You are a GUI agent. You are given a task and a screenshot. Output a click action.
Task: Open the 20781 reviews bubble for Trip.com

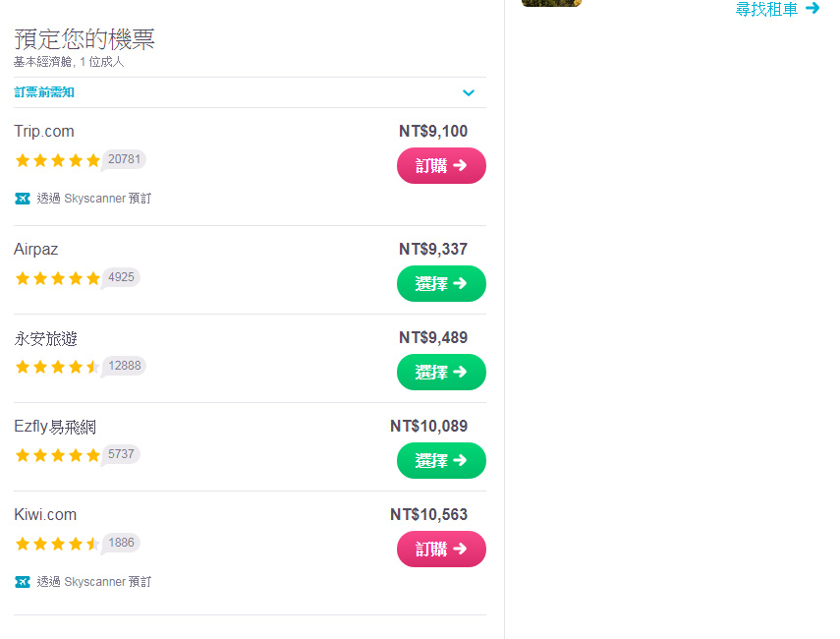click(x=124, y=159)
